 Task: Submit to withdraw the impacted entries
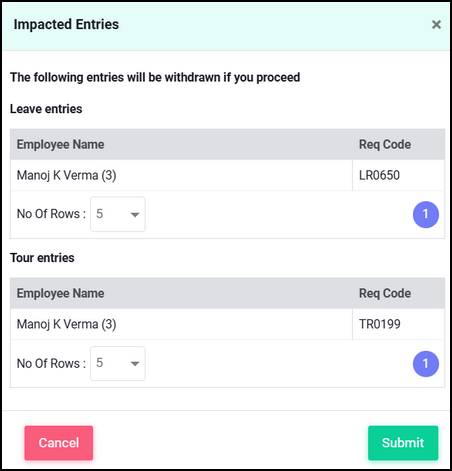403,443
